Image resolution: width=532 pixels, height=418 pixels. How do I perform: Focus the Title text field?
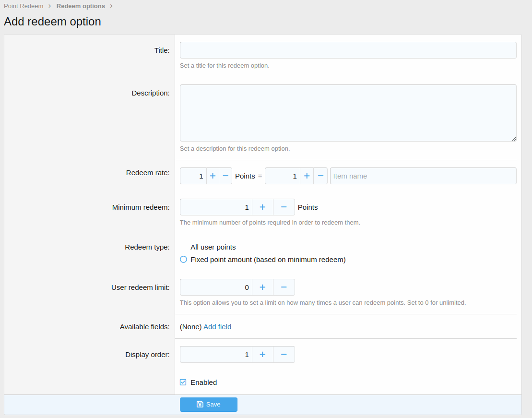point(348,50)
